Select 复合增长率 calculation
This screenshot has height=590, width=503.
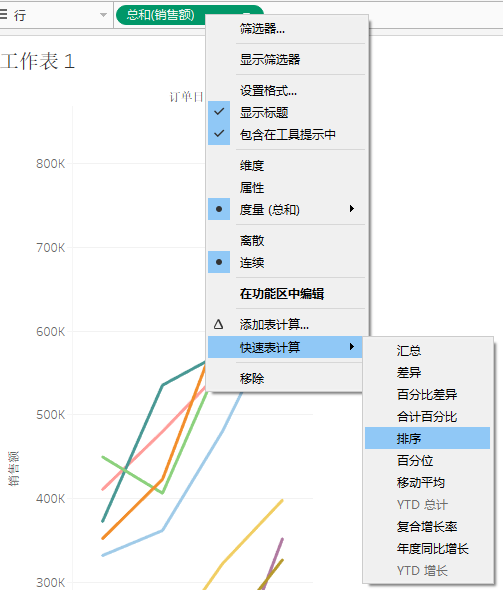[x=427, y=526]
